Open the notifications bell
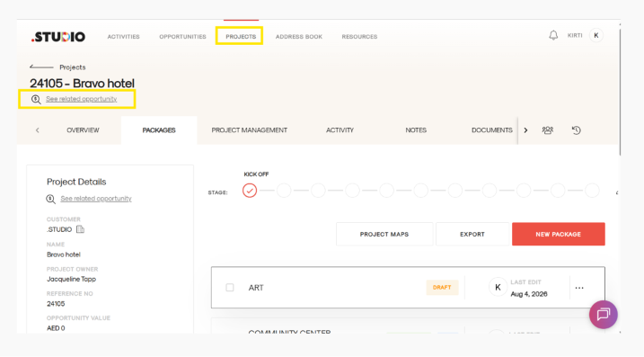Image resolution: width=644 pixels, height=357 pixels. (553, 35)
